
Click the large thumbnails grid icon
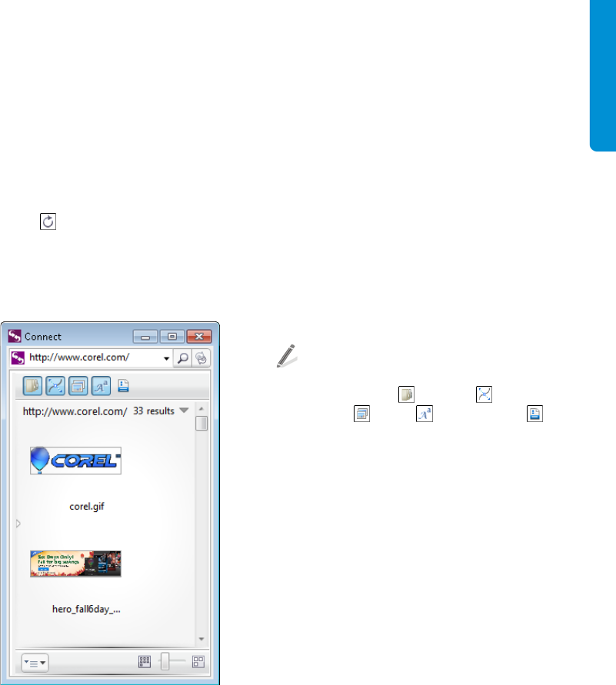198,661
